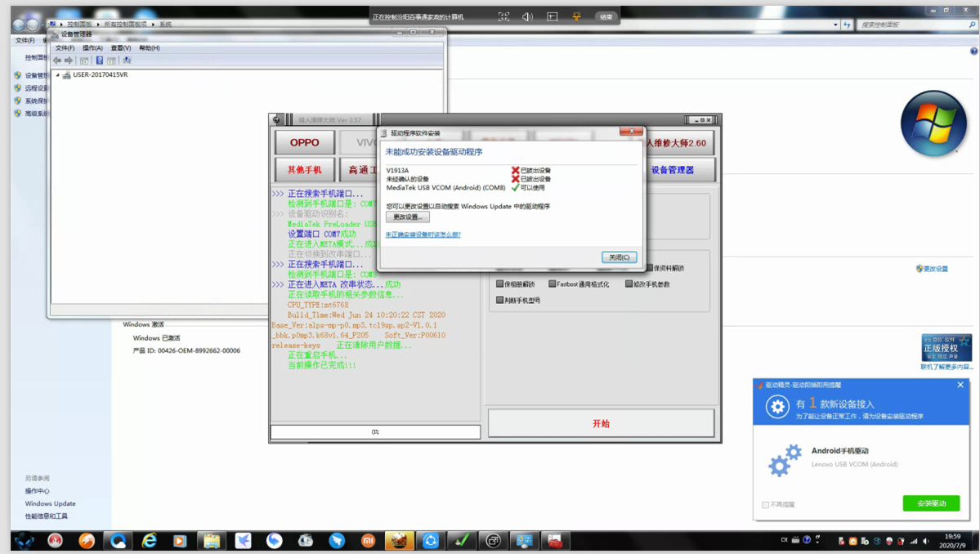980x554 pixels.
Task: Click the 其他手机 button
Action: [x=304, y=170]
